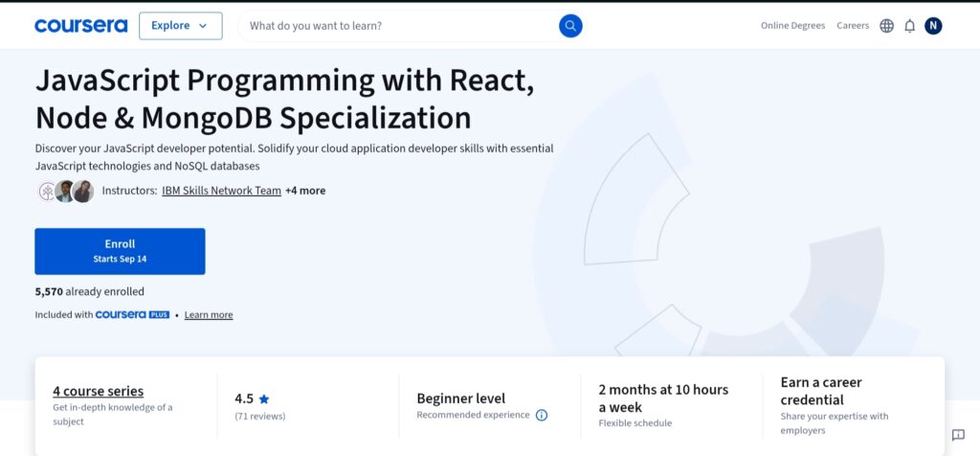Image resolution: width=980 pixels, height=456 pixels.
Task: Click the second instructor avatar thumbnail
Action: 64,192
